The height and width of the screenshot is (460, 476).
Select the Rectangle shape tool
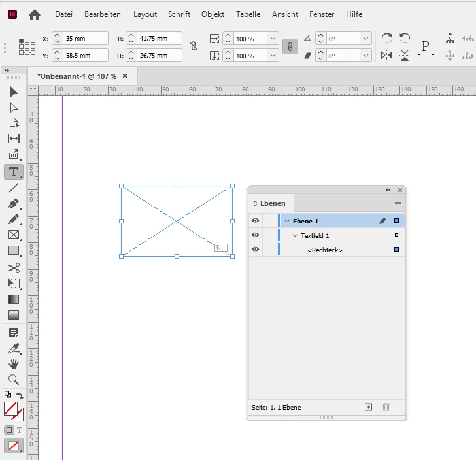14,251
